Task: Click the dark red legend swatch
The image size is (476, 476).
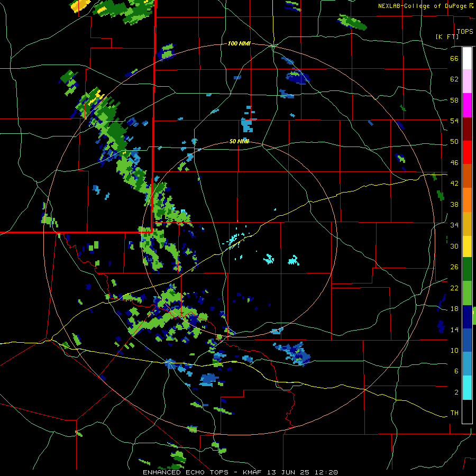Action: 467,129
